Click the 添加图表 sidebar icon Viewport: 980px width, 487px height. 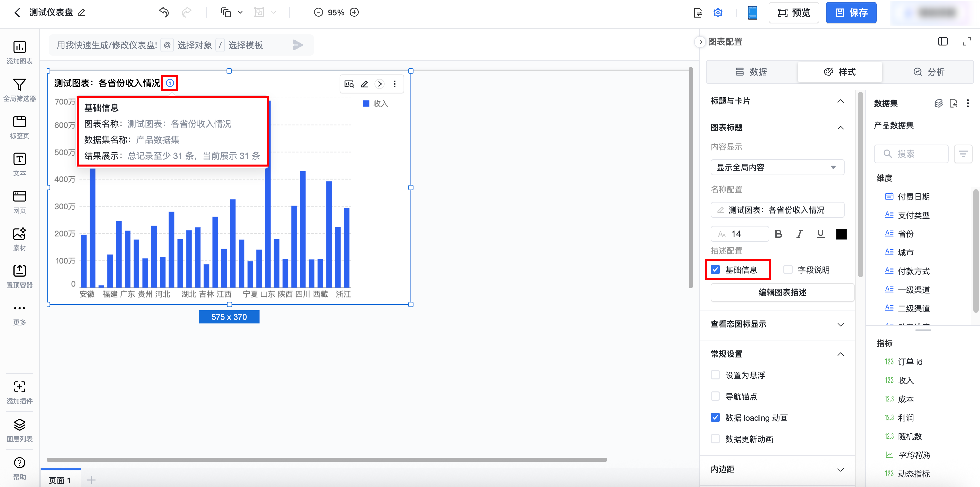coord(19,47)
